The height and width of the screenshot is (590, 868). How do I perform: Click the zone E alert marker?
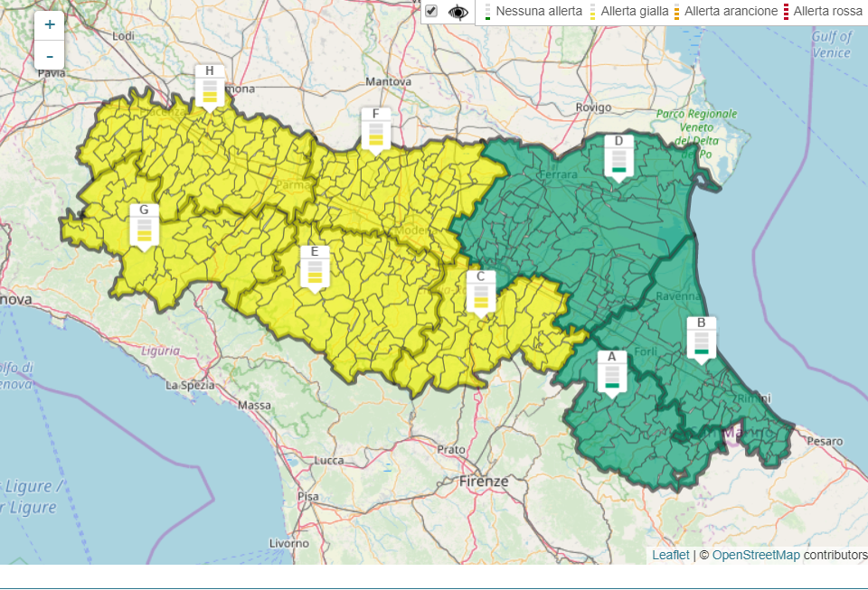tap(314, 268)
